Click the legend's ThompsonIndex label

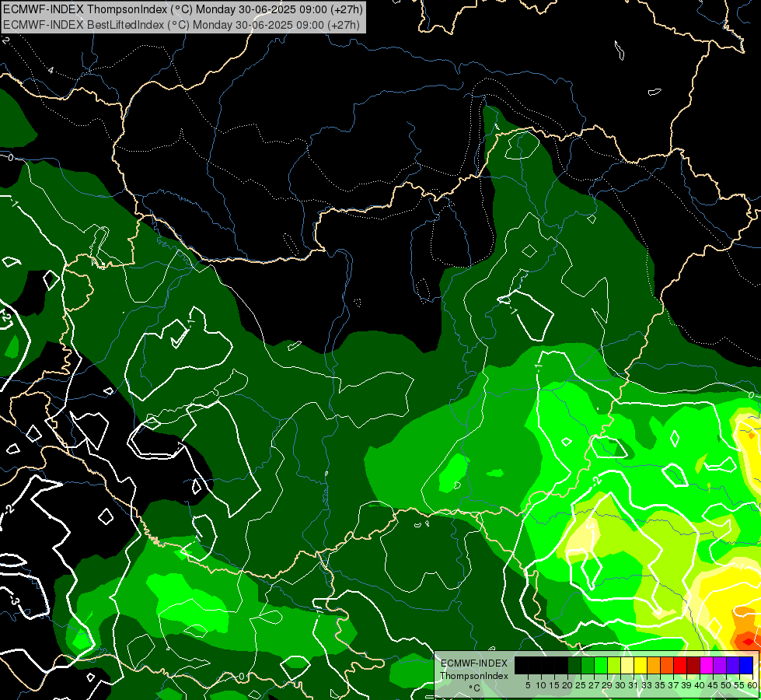pos(474,676)
